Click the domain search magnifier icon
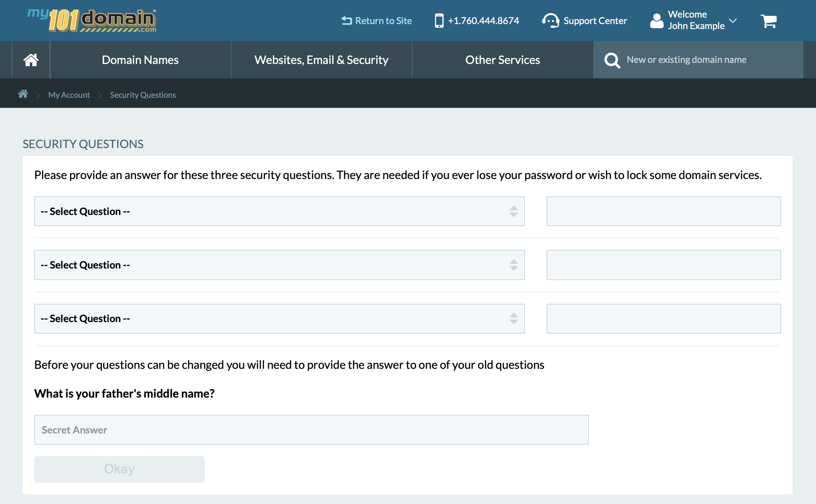The image size is (816, 504). 612,60
